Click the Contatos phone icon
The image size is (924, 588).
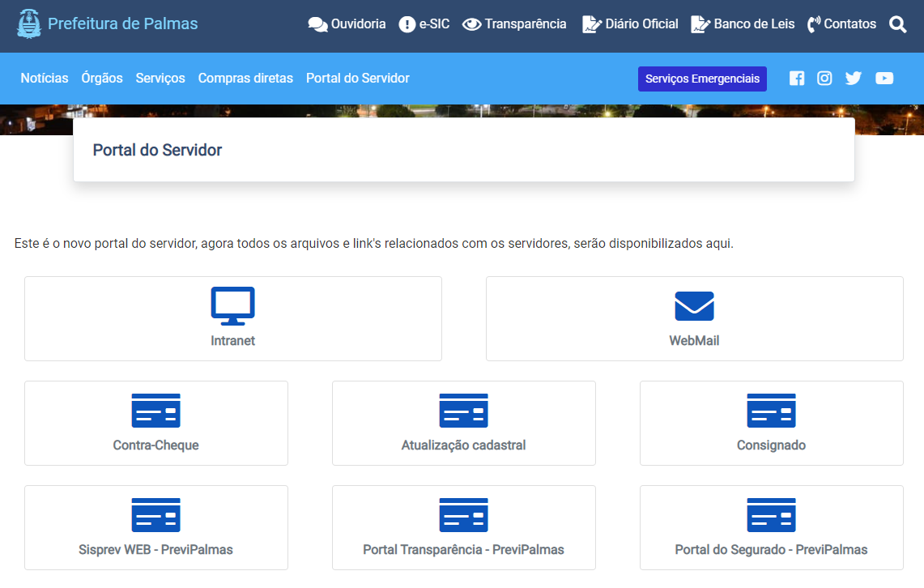click(814, 24)
